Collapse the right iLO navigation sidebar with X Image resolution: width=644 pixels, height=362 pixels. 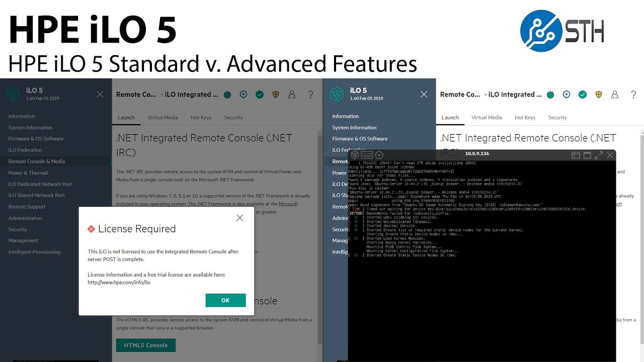[424, 94]
